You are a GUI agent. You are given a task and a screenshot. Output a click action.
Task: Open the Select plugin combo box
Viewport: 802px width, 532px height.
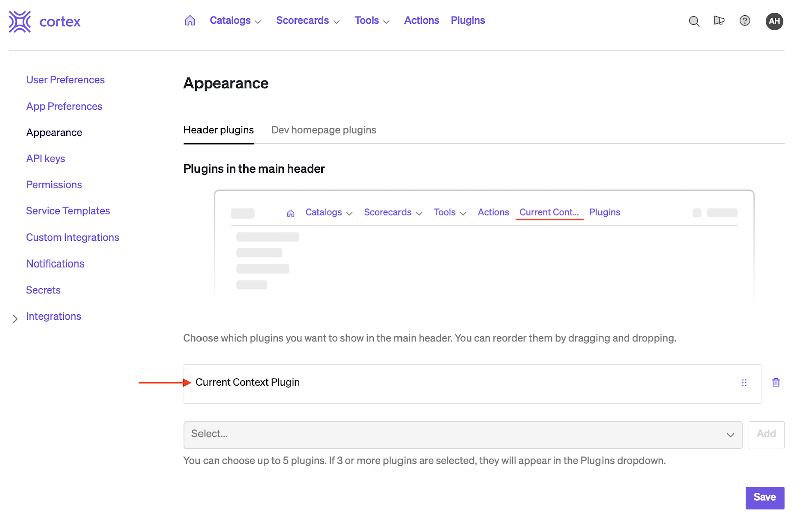463,435
